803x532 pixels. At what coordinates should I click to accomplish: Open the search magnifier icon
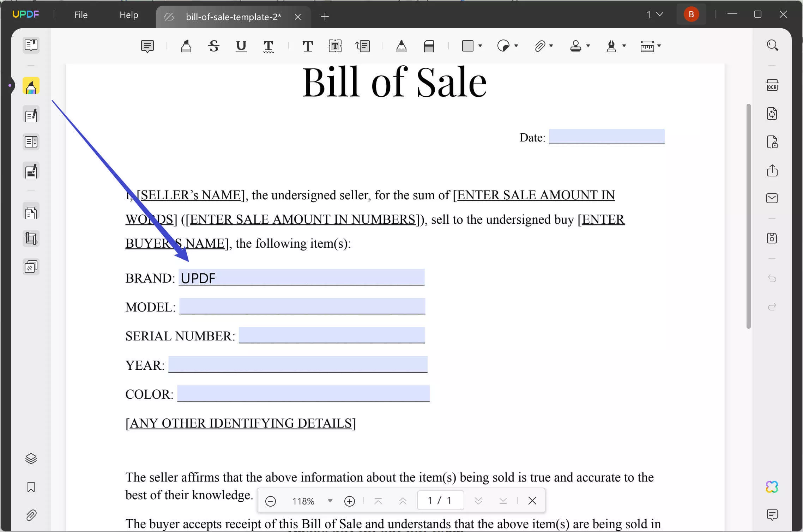click(772, 45)
